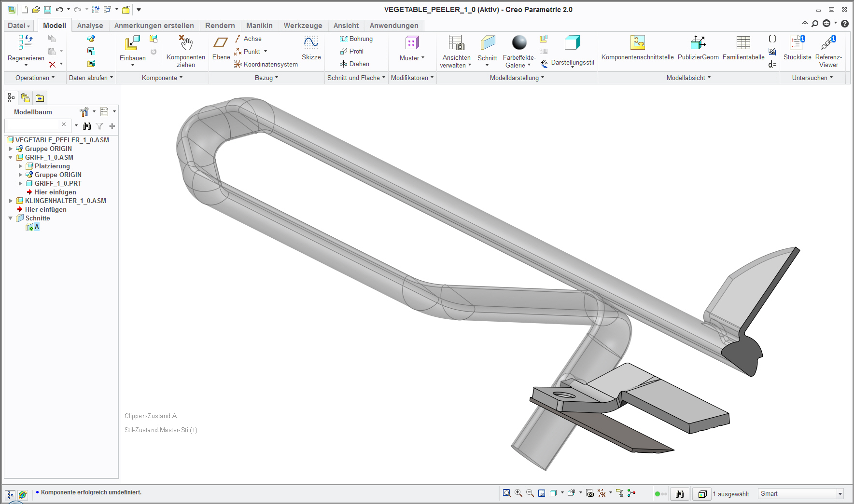Image resolution: width=854 pixels, height=504 pixels.
Task: Expand the KLINGENHALTER_1_0.ASM tree node
Action: click(x=11, y=201)
